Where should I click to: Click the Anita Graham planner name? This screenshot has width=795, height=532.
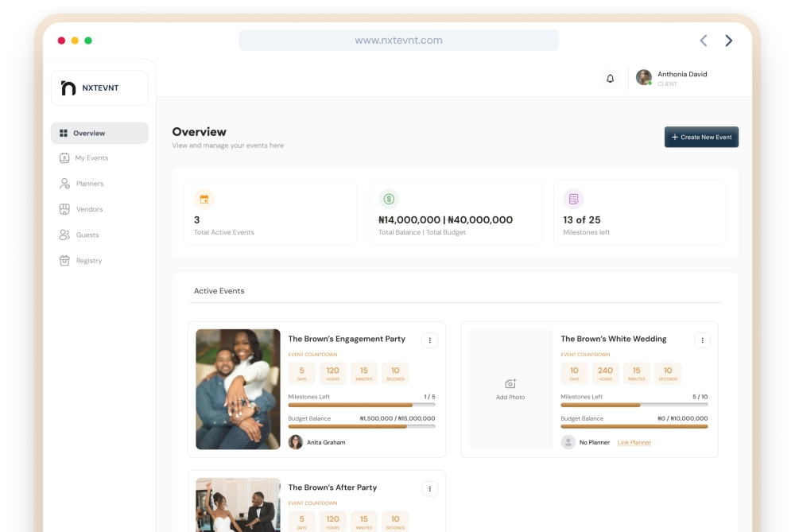tap(326, 442)
